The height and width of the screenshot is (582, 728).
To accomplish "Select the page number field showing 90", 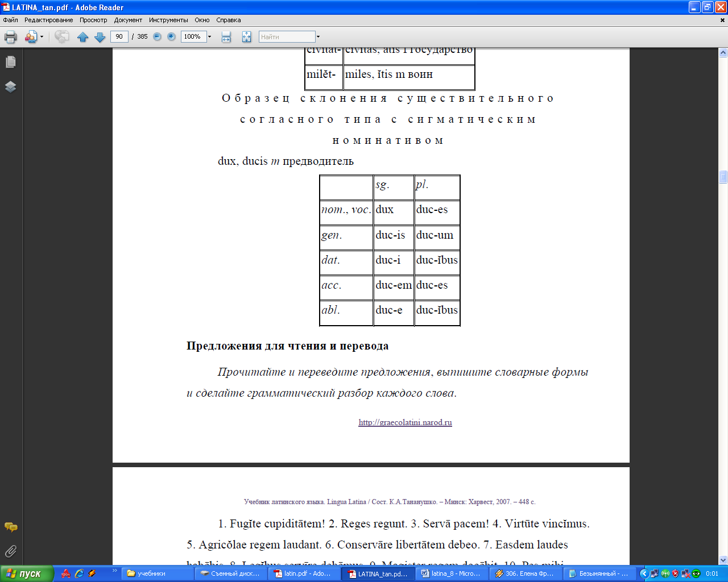I will (x=119, y=36).
